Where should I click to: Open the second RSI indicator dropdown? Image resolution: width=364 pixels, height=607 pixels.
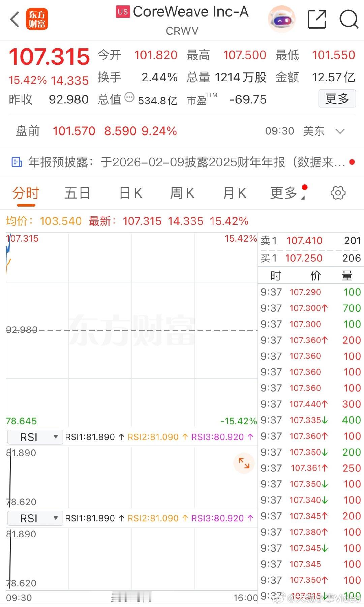click(x=35, y=518)
